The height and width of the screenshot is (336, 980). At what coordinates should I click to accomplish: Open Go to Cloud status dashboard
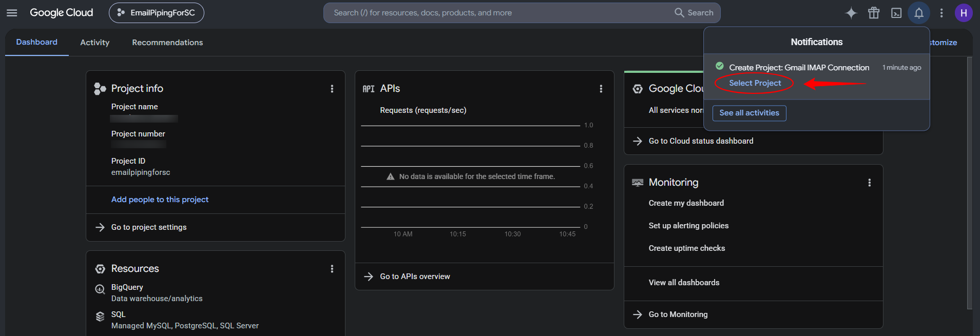click(701, 141)
